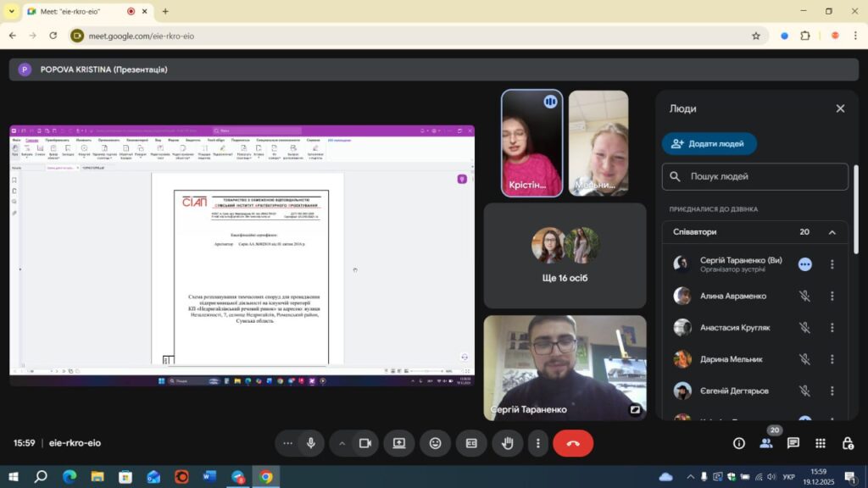This screenshot has width=868, height=488.
Task: Open Word from the Windows taskbar
Action: pos(209,477)
